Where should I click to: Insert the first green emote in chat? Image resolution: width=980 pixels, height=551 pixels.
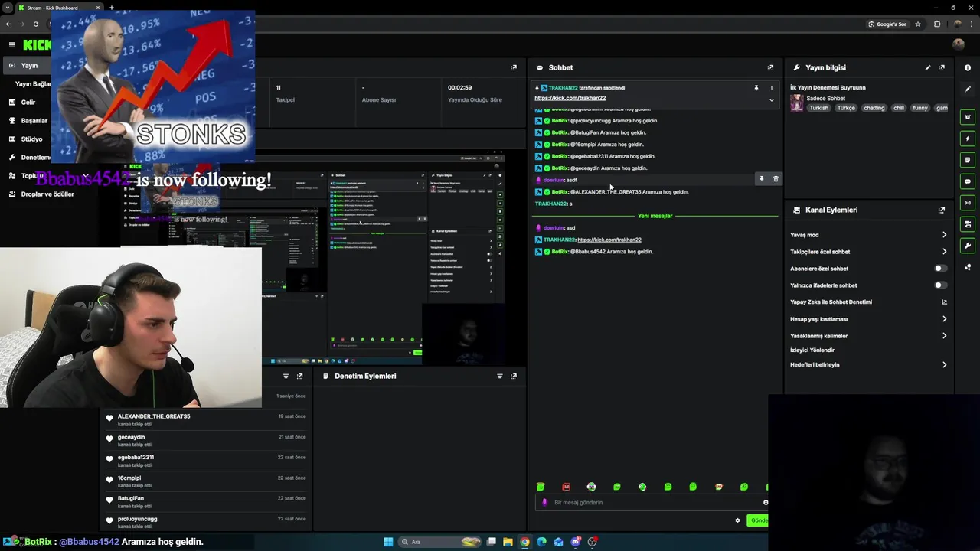(x=541, y=487)
